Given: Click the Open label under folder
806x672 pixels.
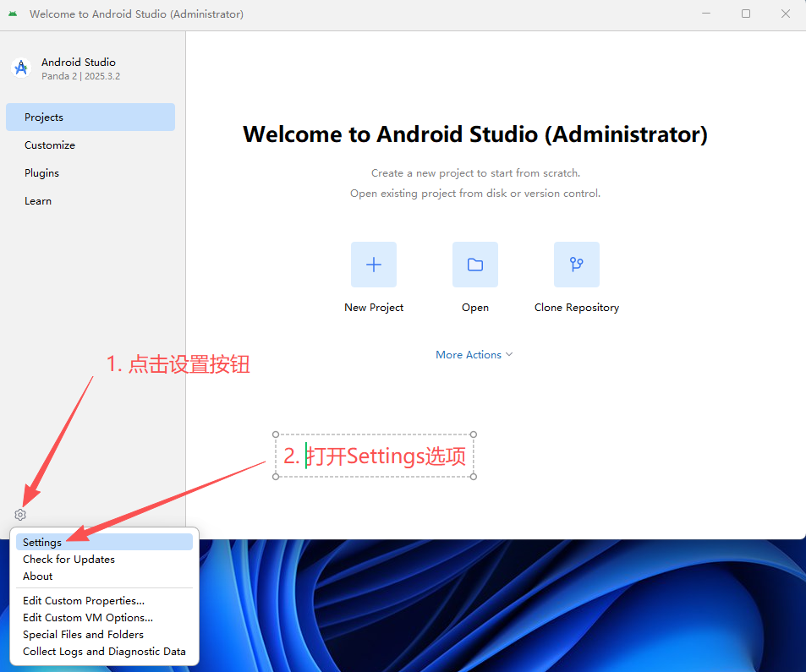Looking at the screenshot, I should click(475, 307).
